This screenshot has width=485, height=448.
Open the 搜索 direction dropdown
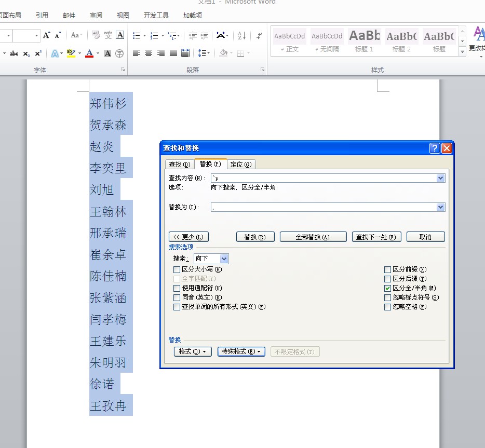[224, 259]
